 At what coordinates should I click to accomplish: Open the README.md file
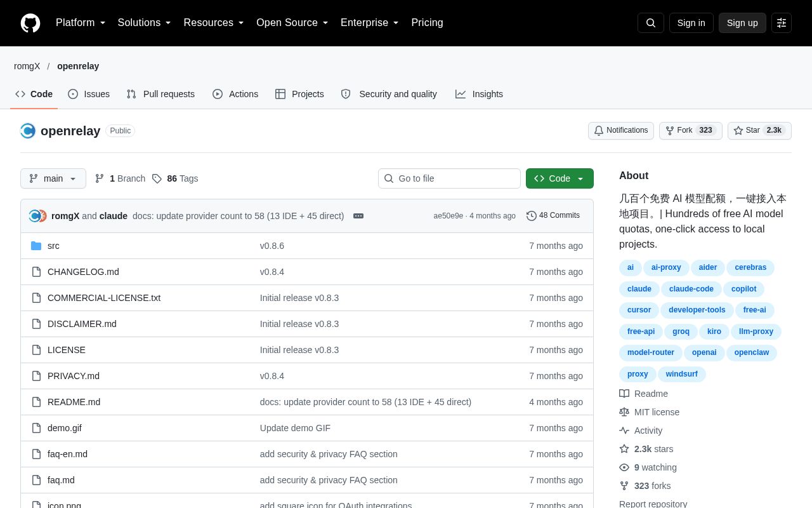pos(74,402)
